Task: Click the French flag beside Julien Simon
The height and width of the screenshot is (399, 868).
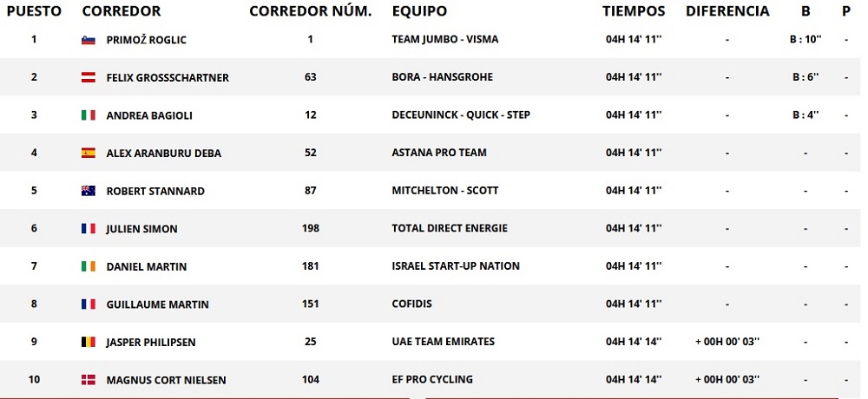Action: pos(88,229)
